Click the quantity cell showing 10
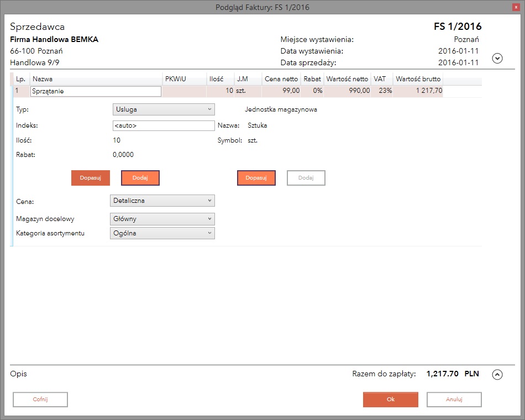Screen dimensions: 525x420 [221, 91]
